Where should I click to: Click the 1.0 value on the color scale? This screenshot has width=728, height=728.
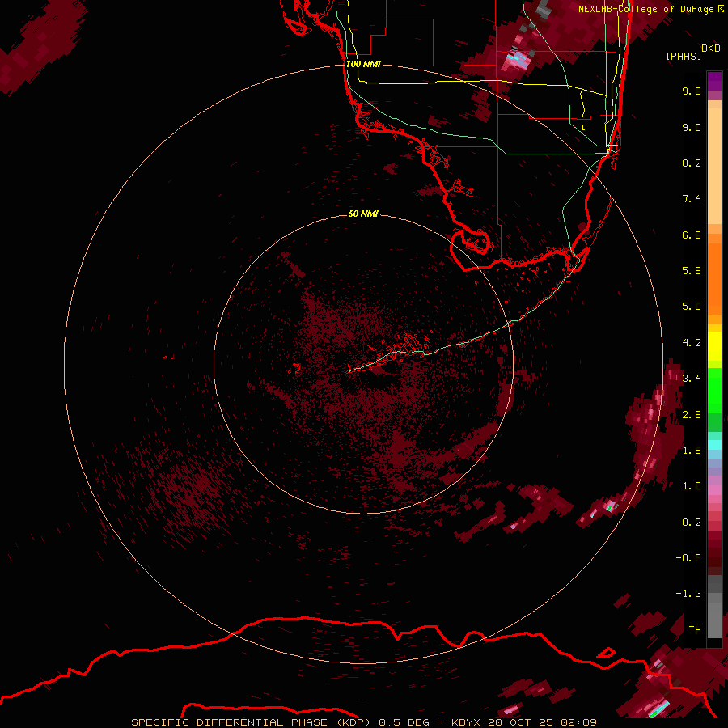(x=692, y=486)
